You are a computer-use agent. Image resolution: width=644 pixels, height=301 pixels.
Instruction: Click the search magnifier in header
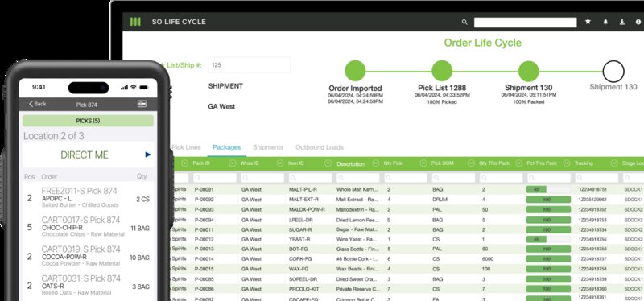click(x=464, y=23)
